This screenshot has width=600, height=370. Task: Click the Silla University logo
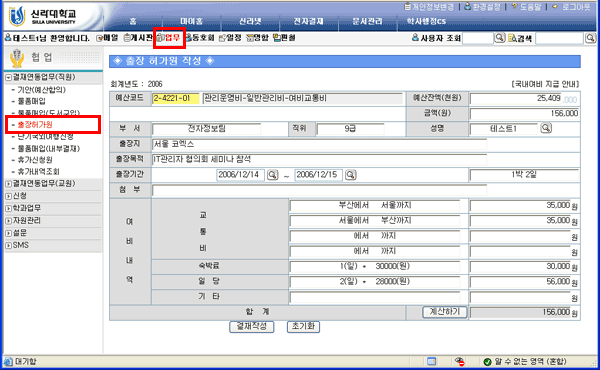(x=42, y=17)
